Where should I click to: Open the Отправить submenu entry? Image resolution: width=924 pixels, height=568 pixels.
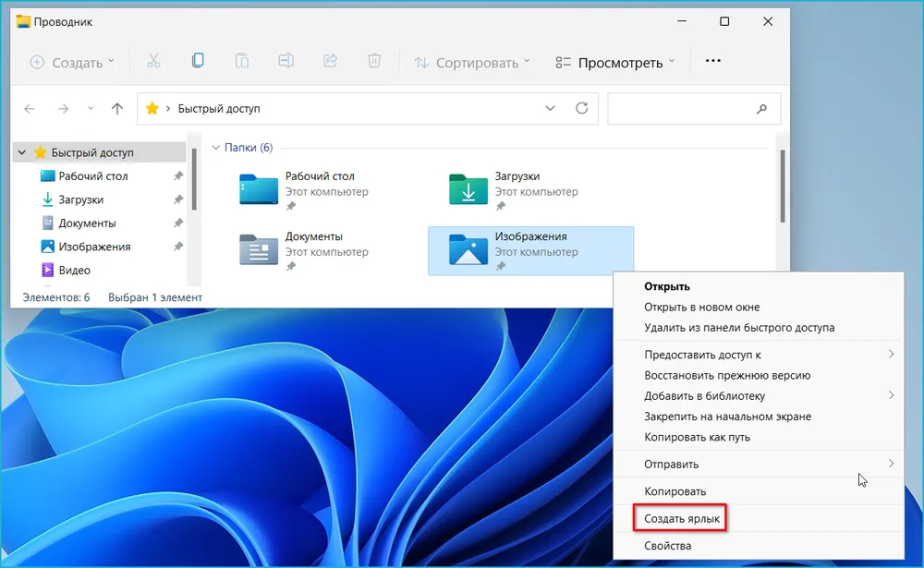click(672, 464)
